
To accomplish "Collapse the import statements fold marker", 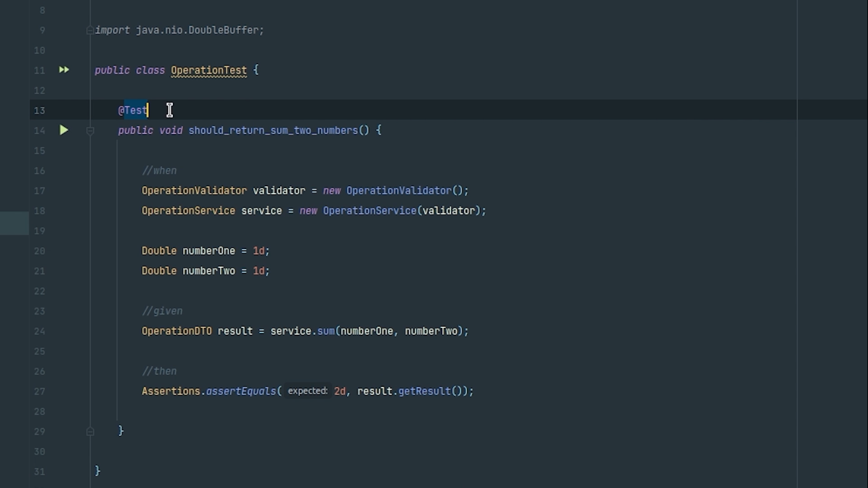I will [90, 30].
